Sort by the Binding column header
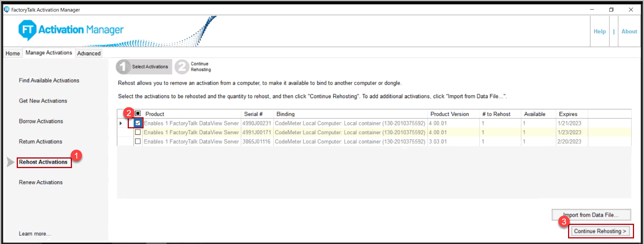 tap(350, 114)
